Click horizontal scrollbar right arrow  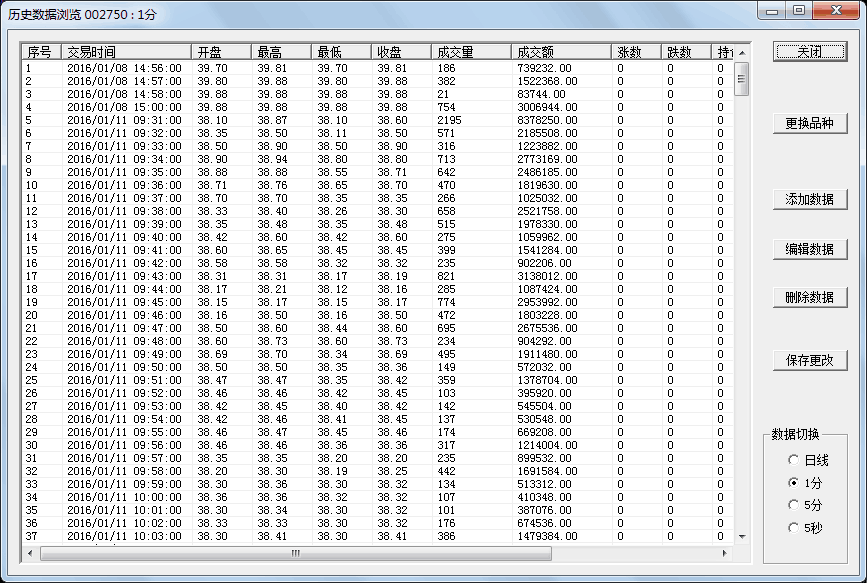(727, 552)
